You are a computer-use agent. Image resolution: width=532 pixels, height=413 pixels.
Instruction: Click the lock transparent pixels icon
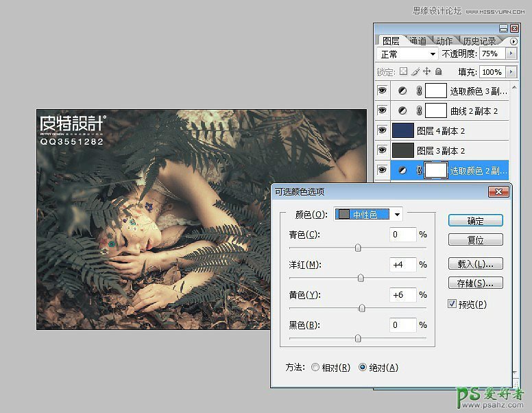click(x=404, y=71)
